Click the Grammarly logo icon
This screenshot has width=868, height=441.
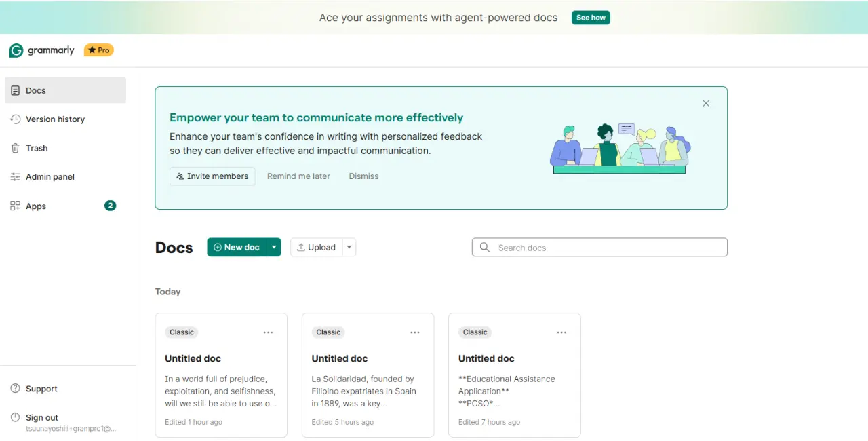point(16,50)
